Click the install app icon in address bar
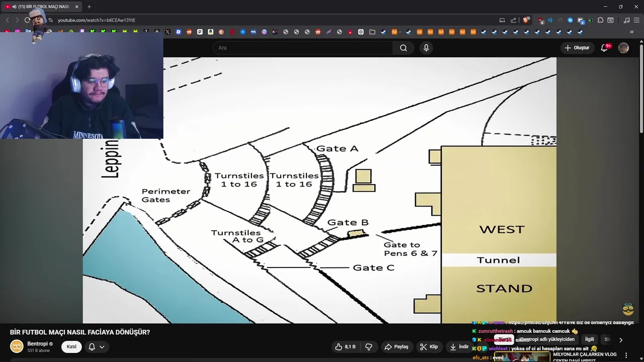 tap(502, 20)
